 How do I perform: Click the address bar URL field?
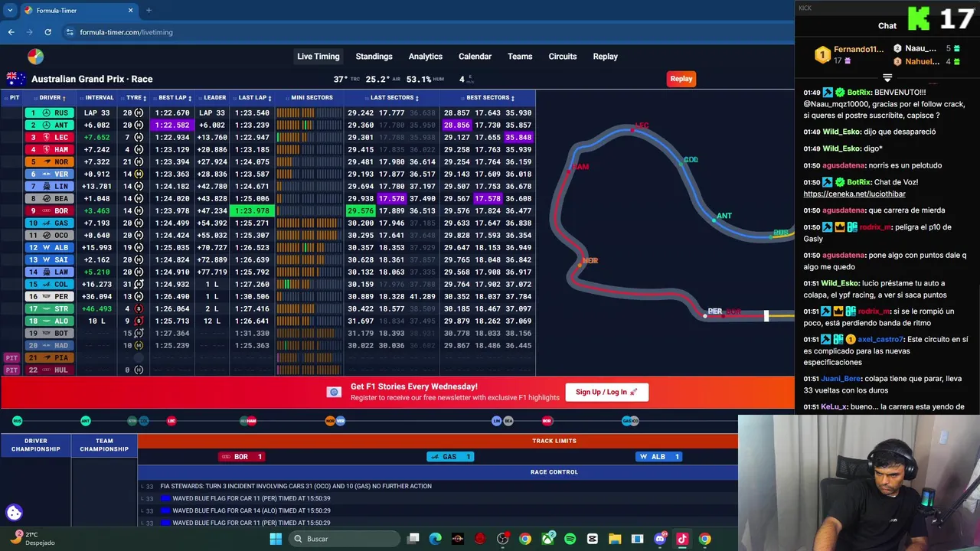pos(429,32)
